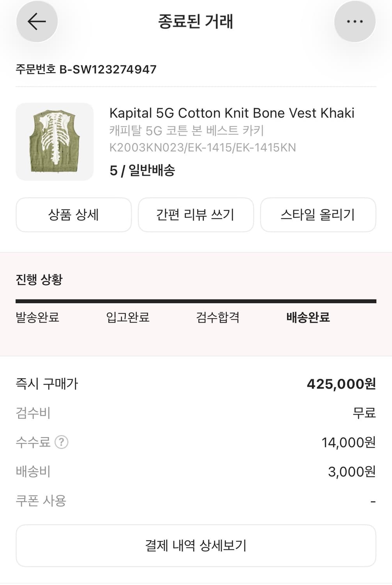Open 결제 내역 상세보기 payment details
This screenshot has height=585, width=392.
[x=196, y=546]
